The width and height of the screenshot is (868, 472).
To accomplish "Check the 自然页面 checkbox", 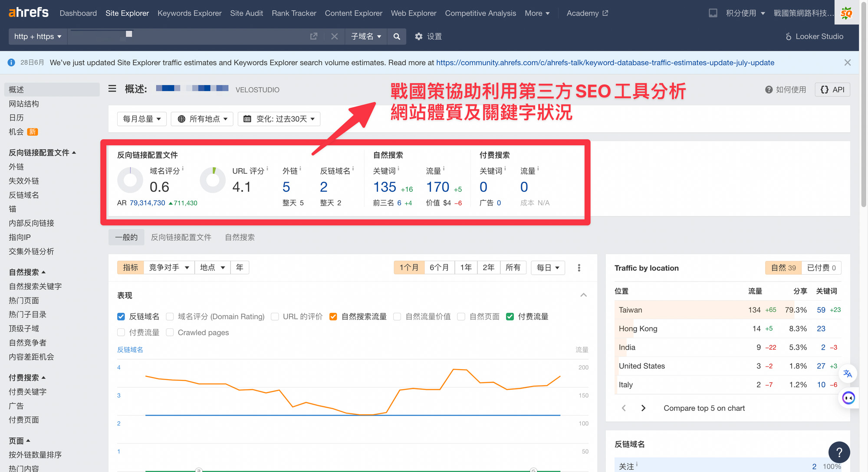I will point(461,317).
